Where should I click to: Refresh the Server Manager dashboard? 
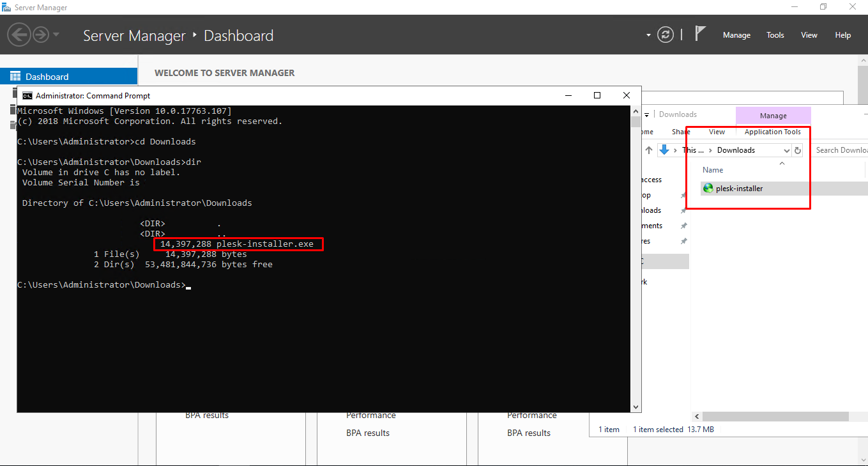point(666,35)
